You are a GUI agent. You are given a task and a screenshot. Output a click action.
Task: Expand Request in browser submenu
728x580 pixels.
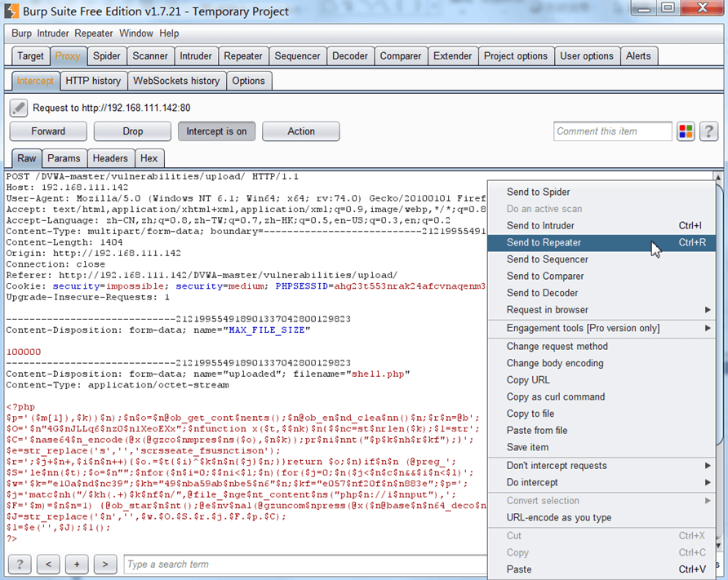[x=601, y=309]
